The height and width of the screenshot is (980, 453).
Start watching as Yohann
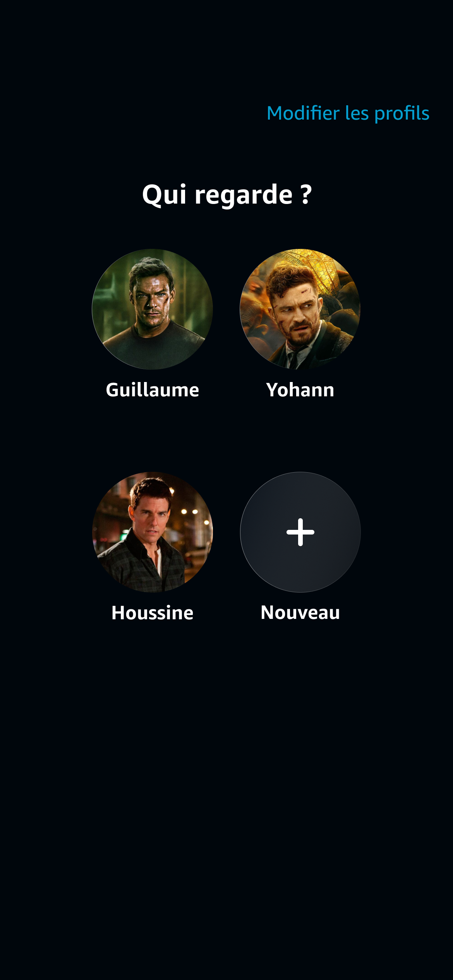click(x=300, y=309)
